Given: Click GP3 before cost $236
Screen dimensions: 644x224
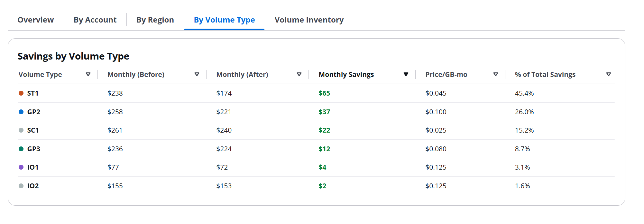Looking at the screenshot, I should click(x=115, y=149).
